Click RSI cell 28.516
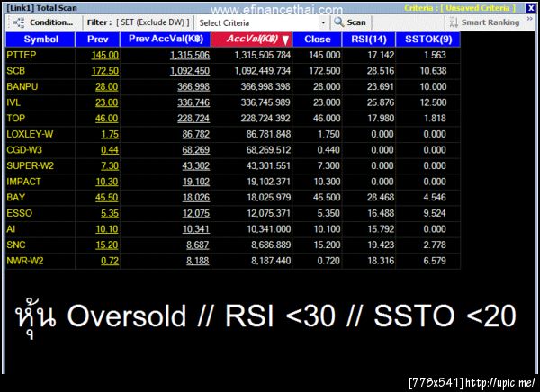 click(381, 71)
